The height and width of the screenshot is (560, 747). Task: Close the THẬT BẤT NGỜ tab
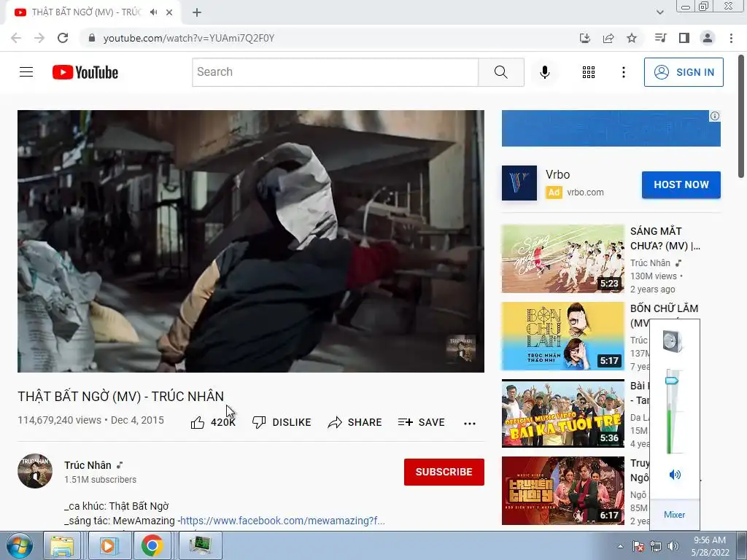click(169, 12)
